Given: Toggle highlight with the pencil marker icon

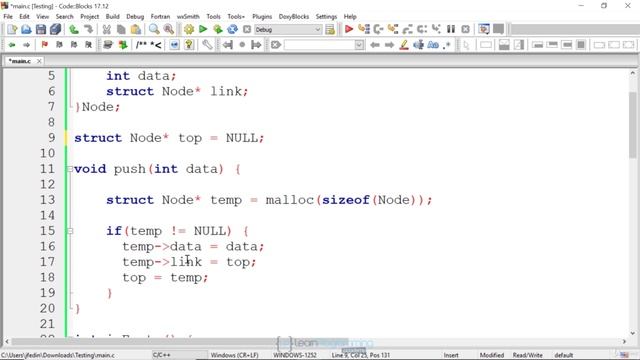Looking at the screenshot, I should click(404, 45).
